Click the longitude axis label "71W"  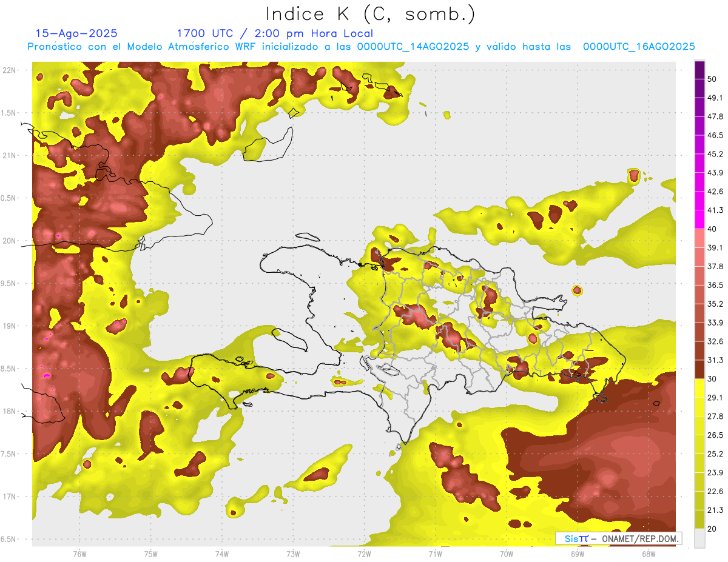coord(435,554)
